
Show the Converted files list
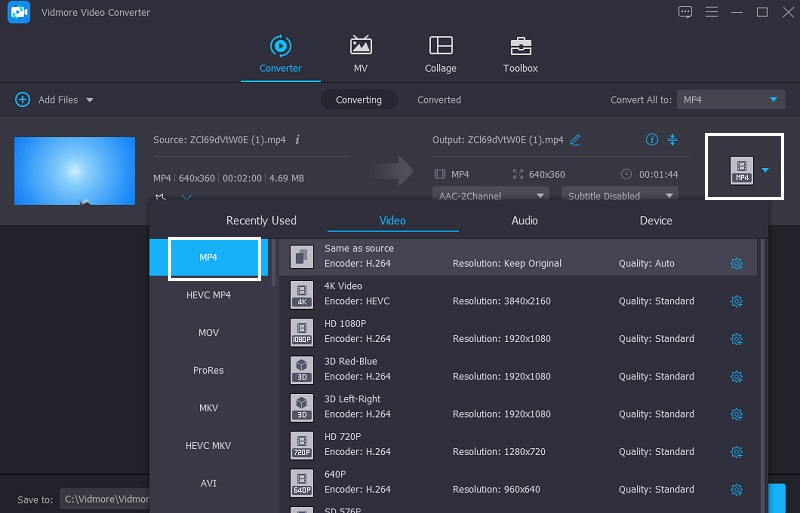coord(439,100)
